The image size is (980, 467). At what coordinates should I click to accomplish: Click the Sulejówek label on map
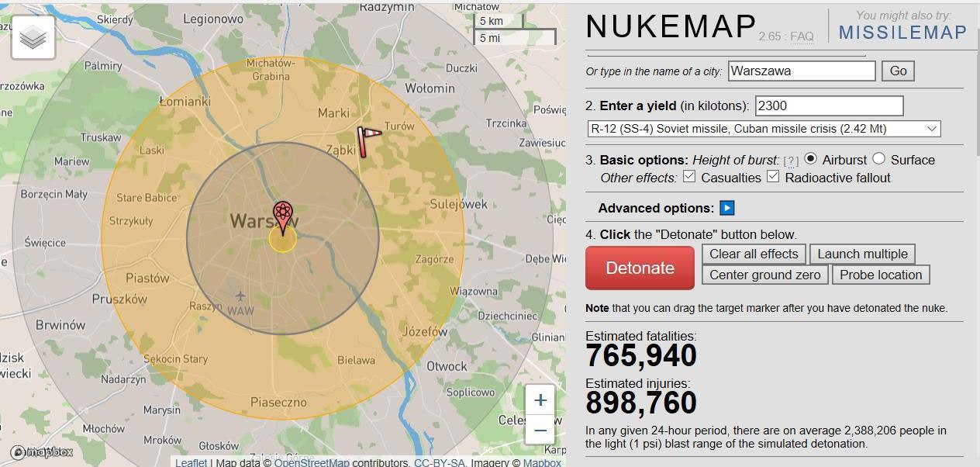coord(459,204)
